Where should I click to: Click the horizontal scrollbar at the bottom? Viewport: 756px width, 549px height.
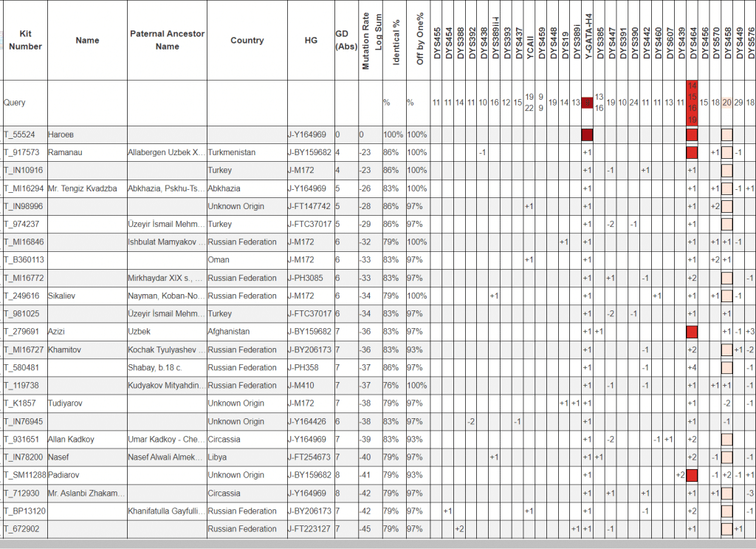(x=378, y=544)
